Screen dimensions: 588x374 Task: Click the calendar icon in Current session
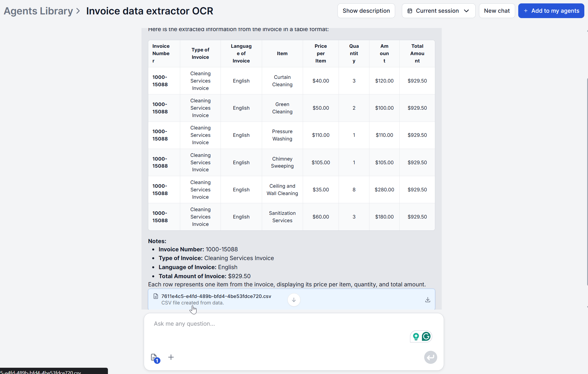tap(410, 11)
